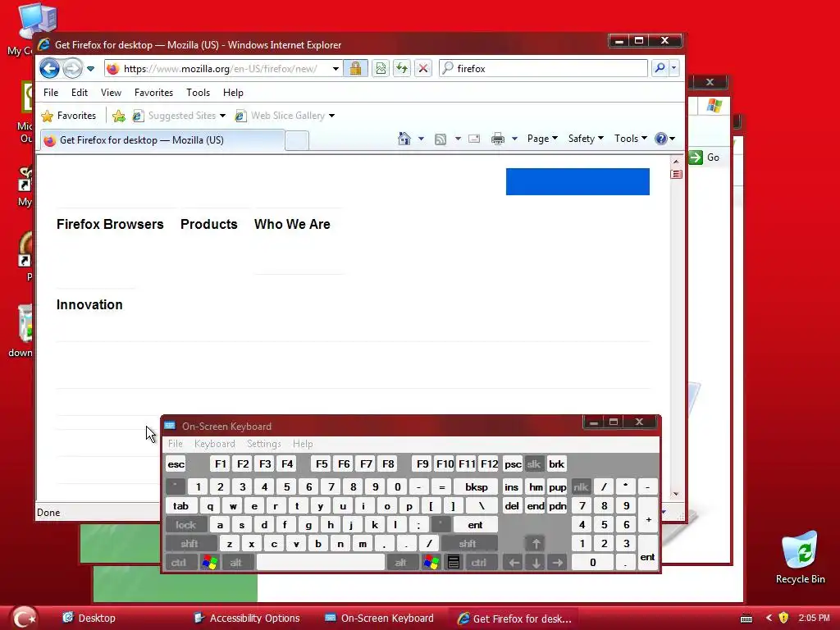840x630 pixels.
Task: Click the left Windows logo key
Action: point(210,563)
